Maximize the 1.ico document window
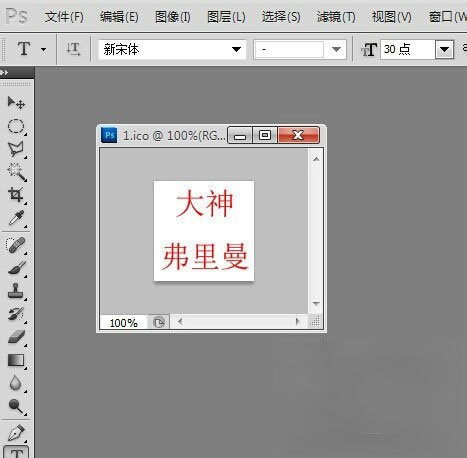467x458 pixels. pyautogui.click(x=265, y=135)
